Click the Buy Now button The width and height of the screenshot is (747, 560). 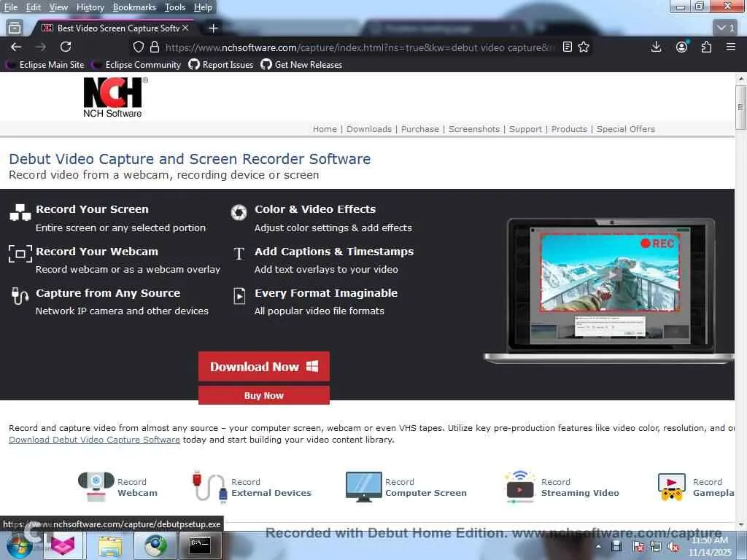[x=264, y=395]
